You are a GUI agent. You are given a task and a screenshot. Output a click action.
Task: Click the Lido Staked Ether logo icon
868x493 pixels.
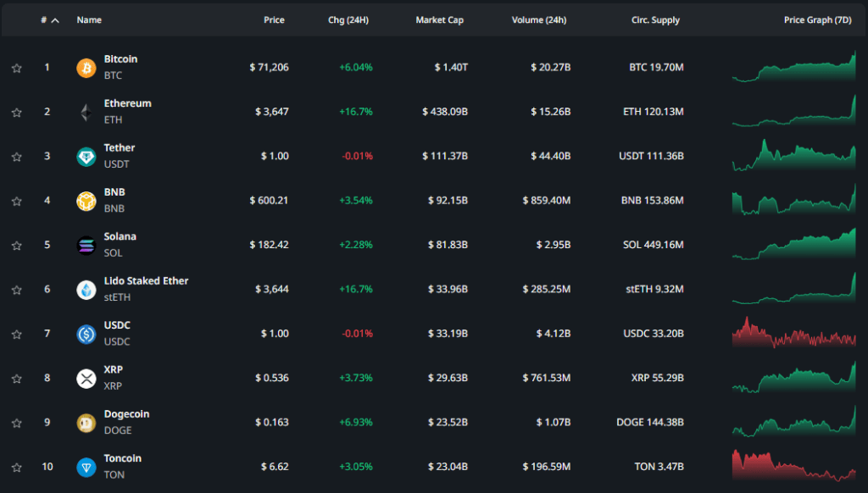(86, 290)
